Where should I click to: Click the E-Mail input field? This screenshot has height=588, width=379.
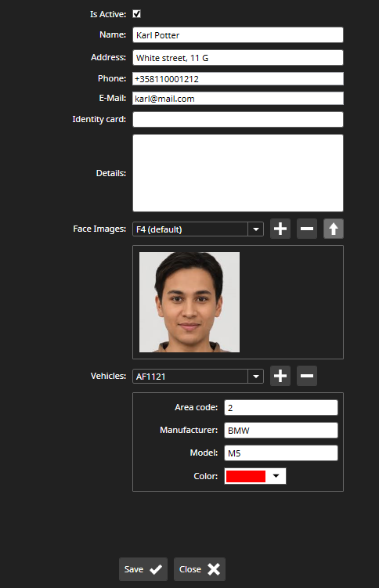238,99
